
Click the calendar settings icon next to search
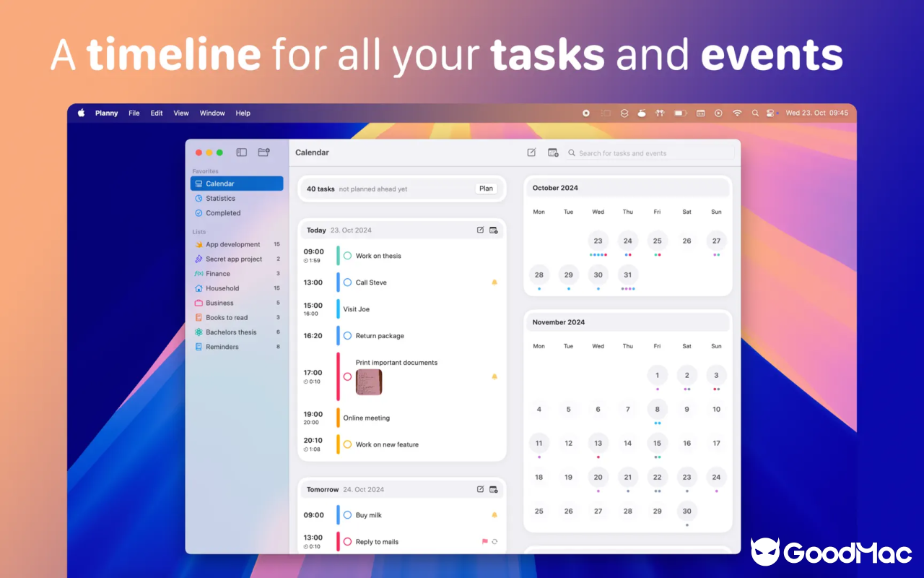[x=553, y=152]
